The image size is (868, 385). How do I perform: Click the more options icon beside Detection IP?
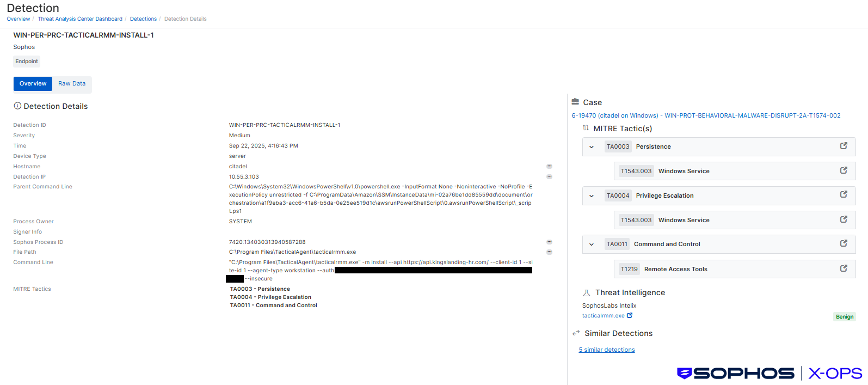549,177
